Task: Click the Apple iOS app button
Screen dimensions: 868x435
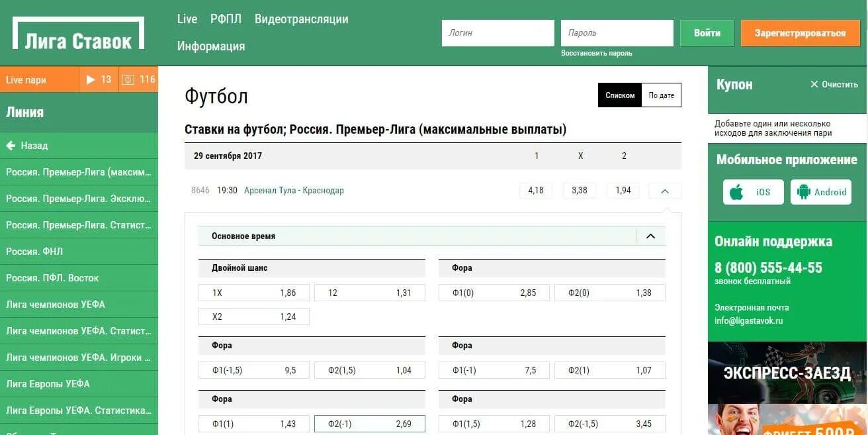Action: point(753,192)
